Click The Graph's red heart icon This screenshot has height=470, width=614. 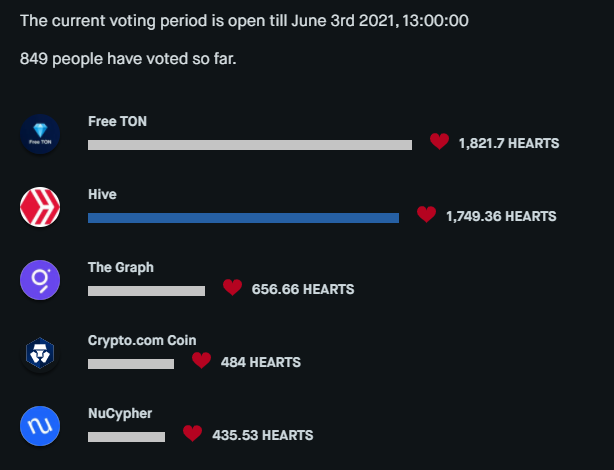[x=232, y=288]
